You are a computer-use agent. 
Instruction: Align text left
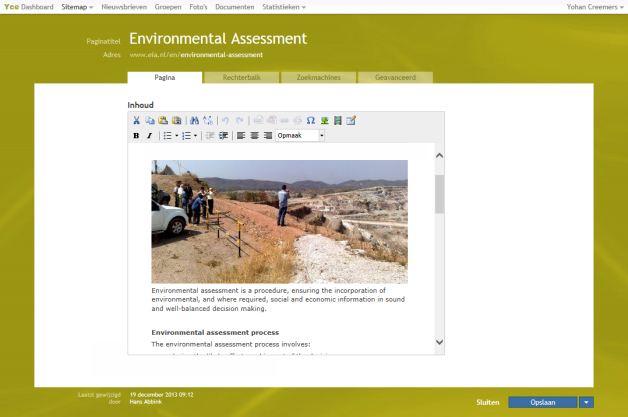pyautogui.click(x=241, y=136)
